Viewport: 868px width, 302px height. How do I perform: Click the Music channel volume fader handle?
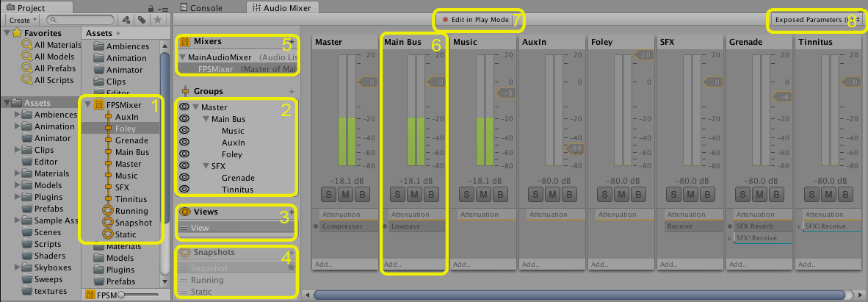(504, 93)
